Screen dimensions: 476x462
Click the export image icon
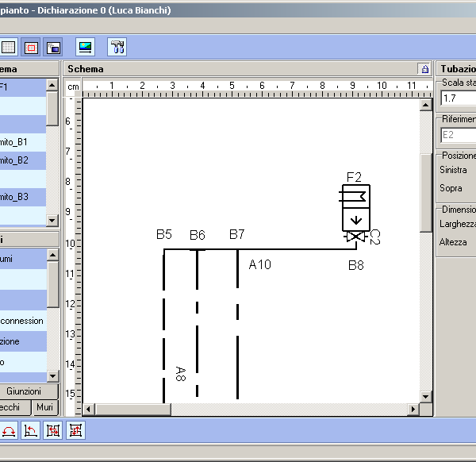86,48
